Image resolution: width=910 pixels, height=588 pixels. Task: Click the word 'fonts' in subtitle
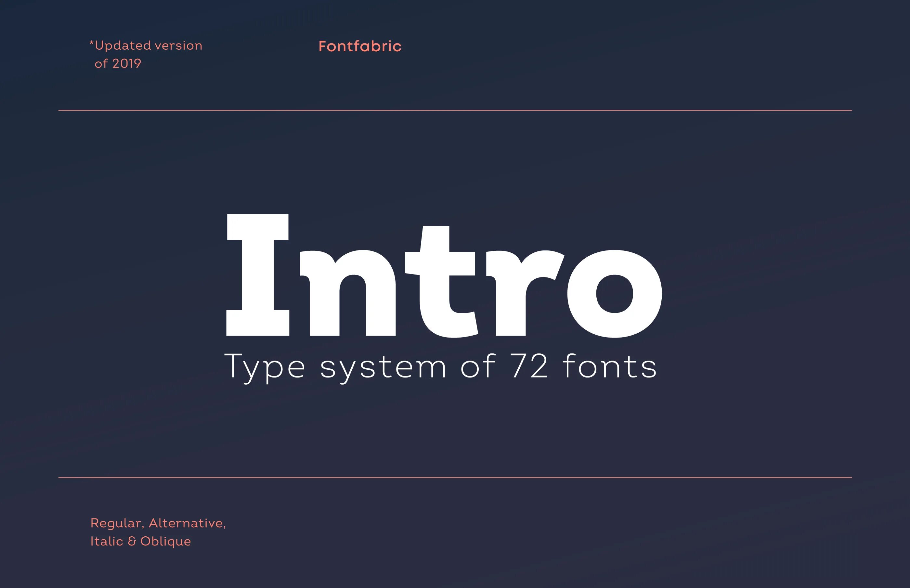click(x=610, y=366)
